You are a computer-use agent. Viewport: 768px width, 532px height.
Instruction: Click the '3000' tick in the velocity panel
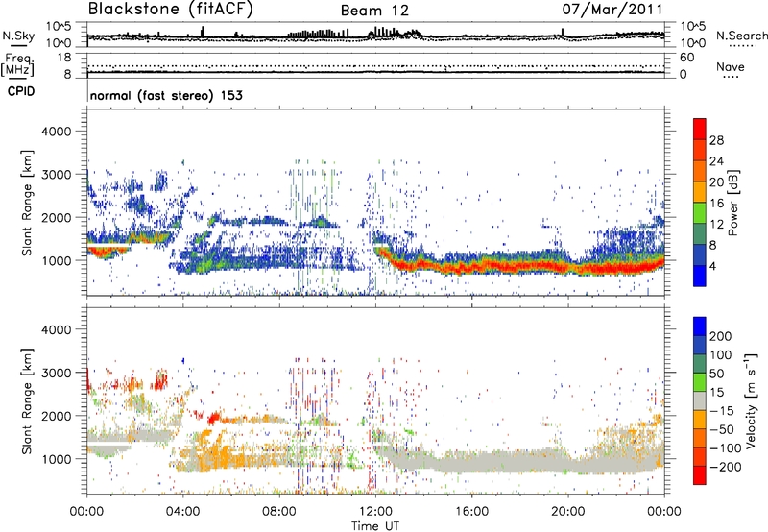pos(56,373)
